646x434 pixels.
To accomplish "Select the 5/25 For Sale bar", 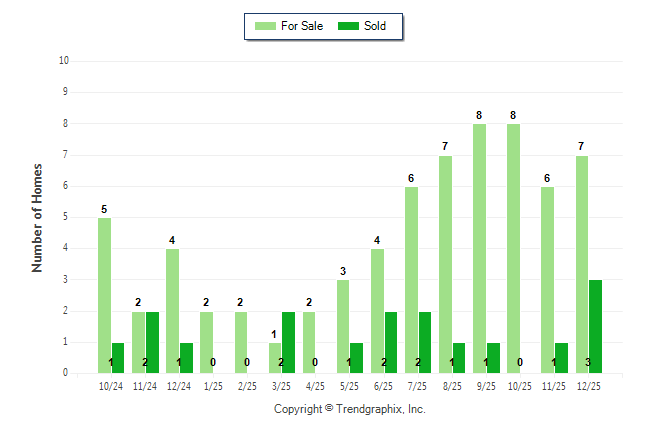I will click(343, 326).
